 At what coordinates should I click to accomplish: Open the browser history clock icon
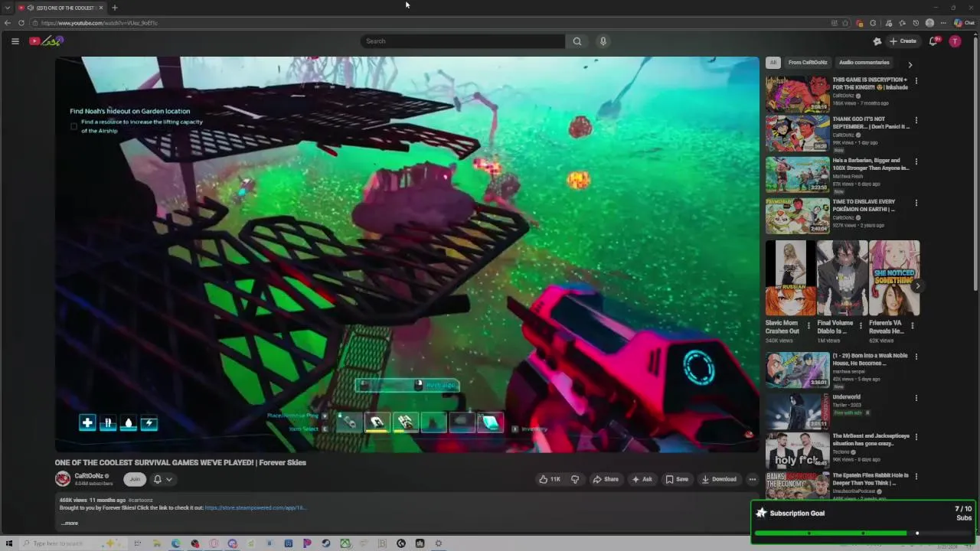pos(916,23)
